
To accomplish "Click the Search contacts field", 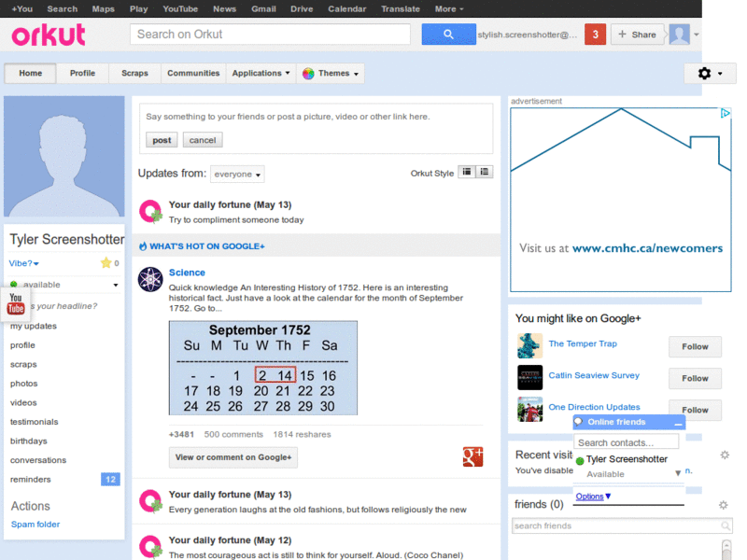I will (x=626, y=442).
